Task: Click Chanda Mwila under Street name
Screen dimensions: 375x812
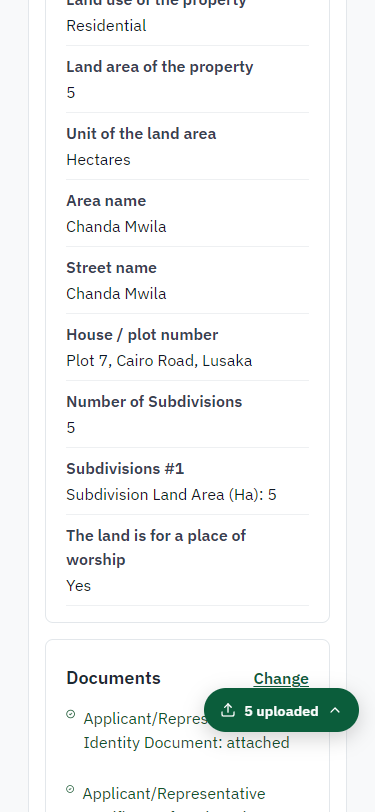Action: pyautogui.click(x=116, y=294)
